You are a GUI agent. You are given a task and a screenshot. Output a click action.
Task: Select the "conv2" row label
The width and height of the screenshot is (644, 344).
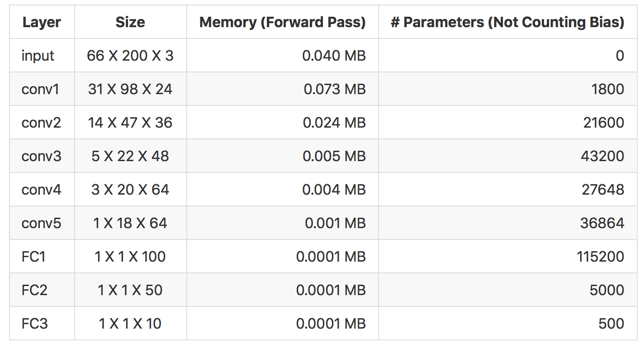click(x=41, y=123)
